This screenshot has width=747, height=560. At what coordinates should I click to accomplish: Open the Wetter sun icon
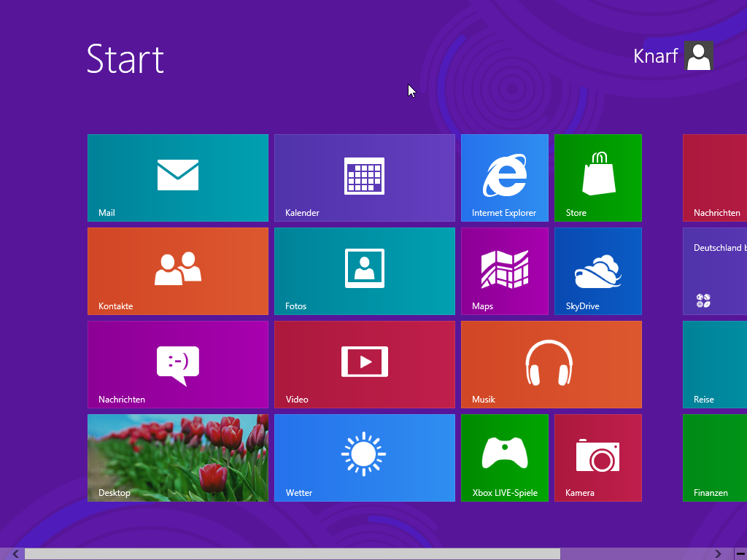363,454
